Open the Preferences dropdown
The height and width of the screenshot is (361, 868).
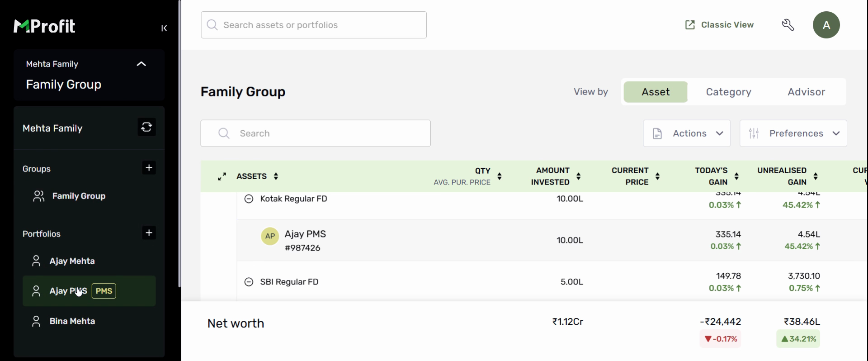pos(793,133)
